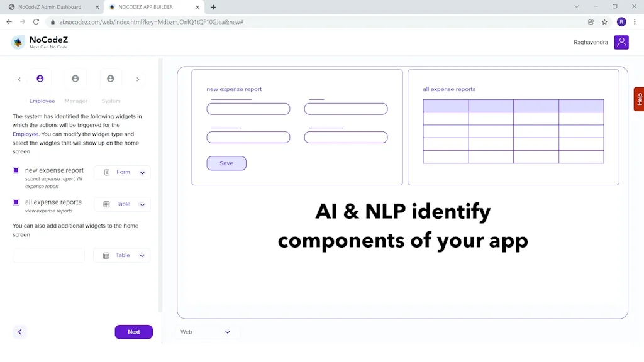Viewport: 644px width, 362px height.
Task: Select the Employee label
Action: [42, 101]
